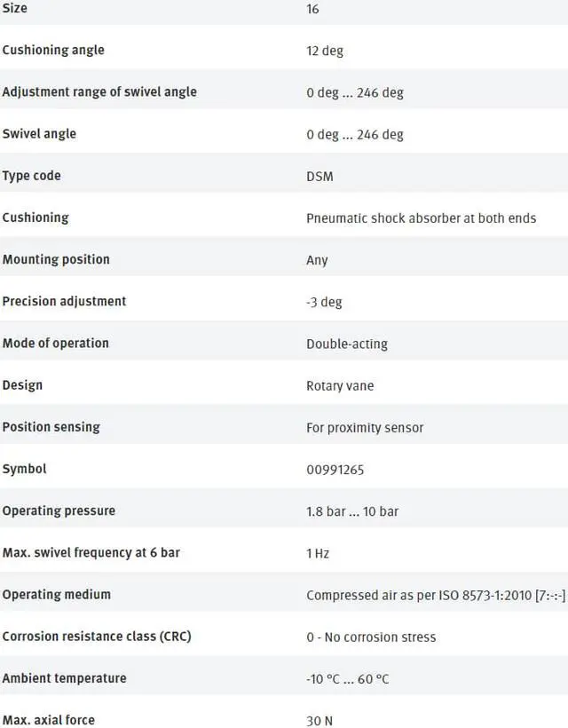
Task: Click the Max. swivel frequency at 6 bar label
Action: click(91, 552)
